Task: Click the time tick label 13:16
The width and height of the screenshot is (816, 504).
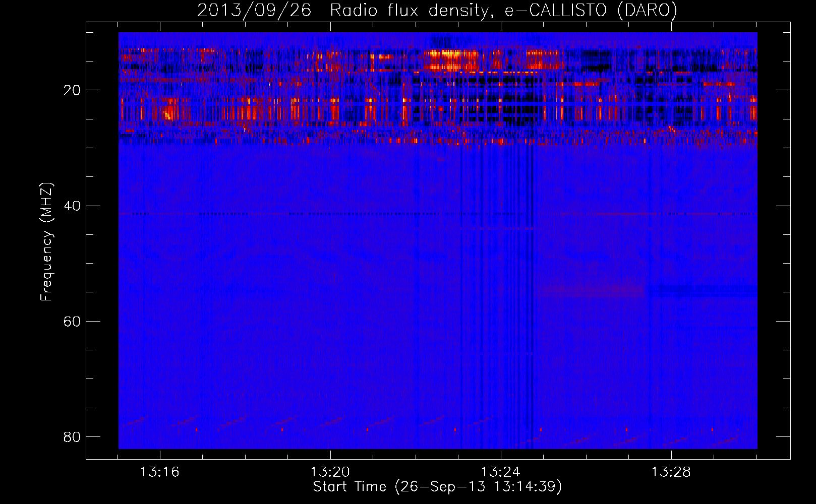Action: (160, 472)
